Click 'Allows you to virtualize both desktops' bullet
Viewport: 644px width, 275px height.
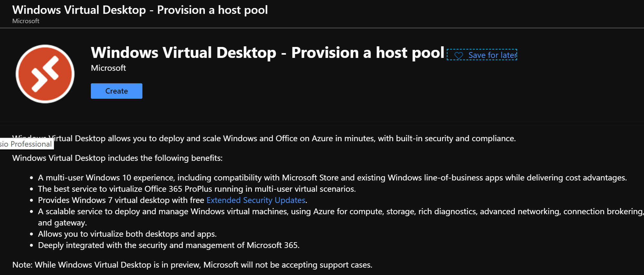tap(127, 234)
